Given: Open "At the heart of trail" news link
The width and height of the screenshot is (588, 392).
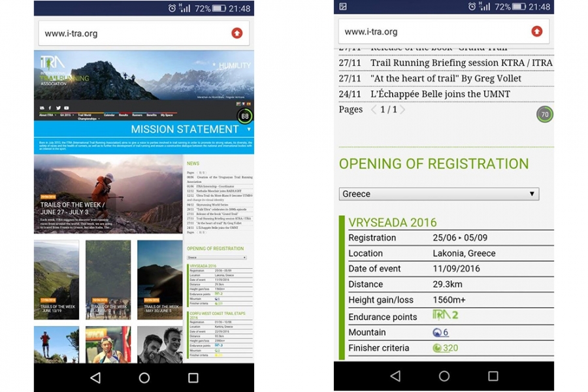Looking at the screenshot, I should click(x=446, y=78).
